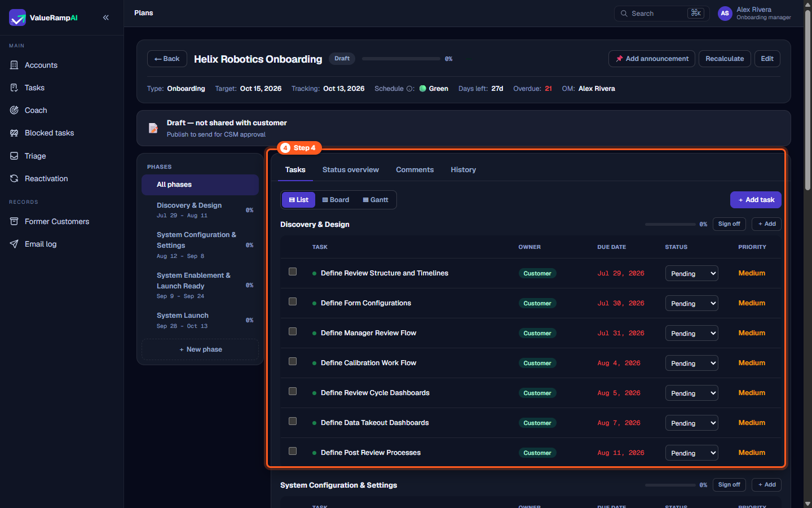Image resolution: width=812 pixels, height=508 pixels.
Task: Click the ValueRampAI logo icon
Action: coord(17,17)
